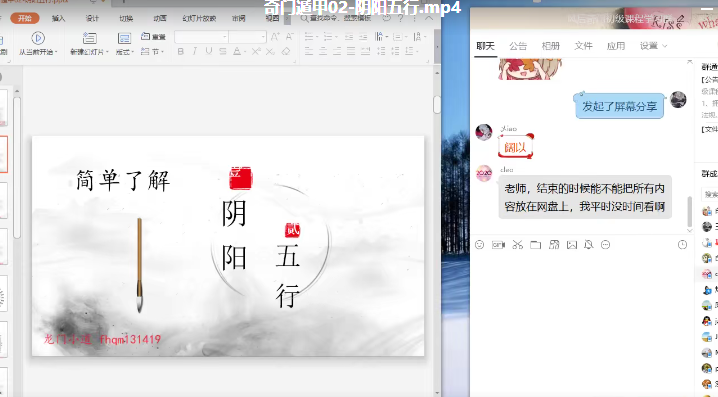Click the strikethrough S icon
Image resolution: width=718 pixels, height=397 pixels.
pyautogui.click(x=223, y=51)
